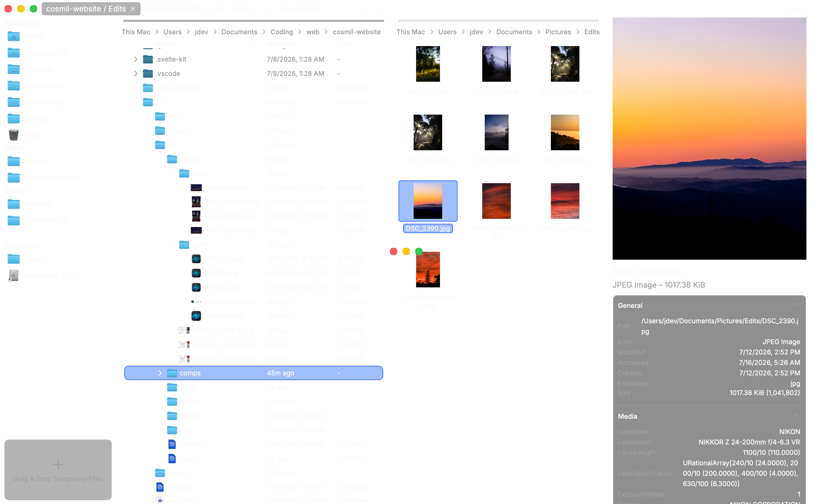Select the tree-fiery-sunset thumbnail
Screen dimensions: 813x504
(428, 269)
